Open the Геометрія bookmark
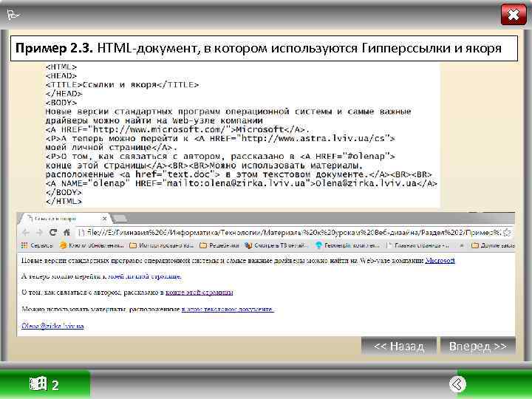Image resolution: width=532 pixels, height=399 pixels. [x=348, y=245]
